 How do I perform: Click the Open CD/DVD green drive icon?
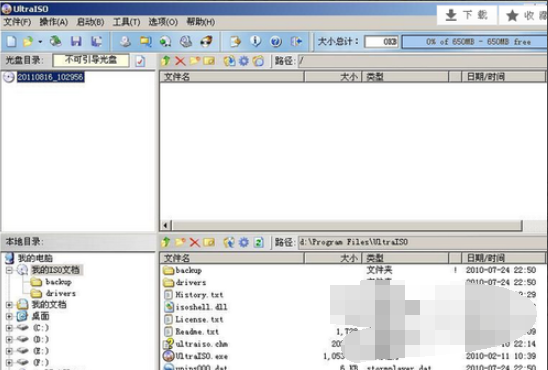tap(55, 41)
